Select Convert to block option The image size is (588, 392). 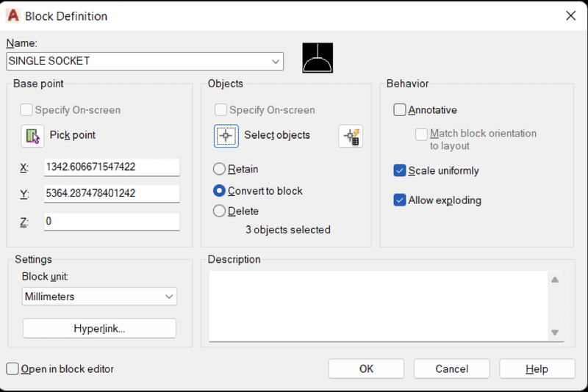tap(219, 191)
